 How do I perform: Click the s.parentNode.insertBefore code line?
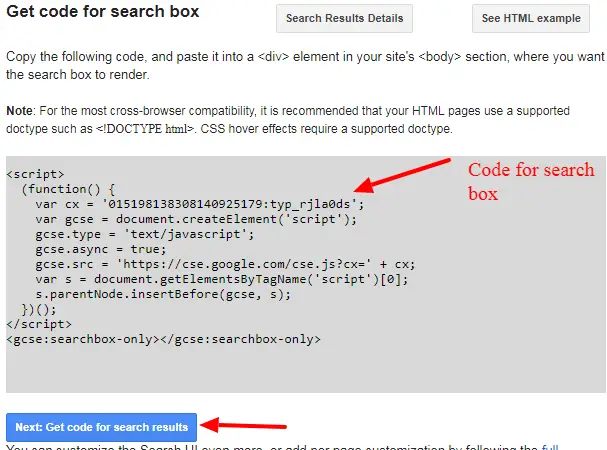pos(152,294)
